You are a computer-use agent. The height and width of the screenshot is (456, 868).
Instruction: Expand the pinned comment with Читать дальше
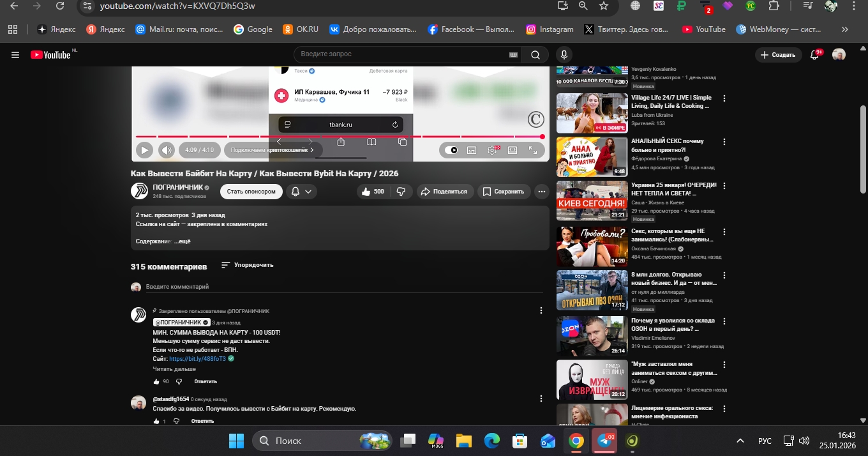coord(174,369)
